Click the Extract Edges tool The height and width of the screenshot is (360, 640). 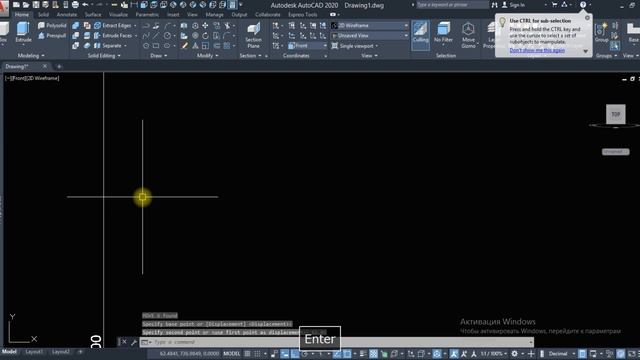[x=116, y=25]
